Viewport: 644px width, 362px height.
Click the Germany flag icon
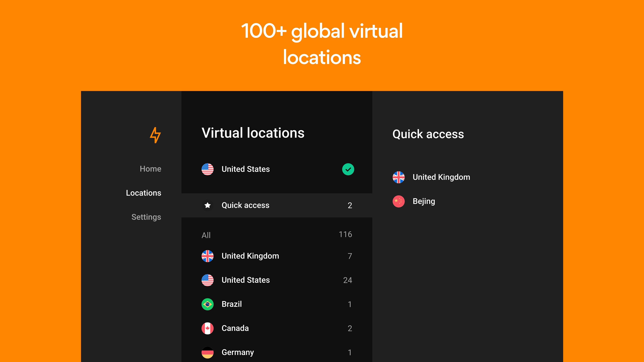tap(207, 352)
